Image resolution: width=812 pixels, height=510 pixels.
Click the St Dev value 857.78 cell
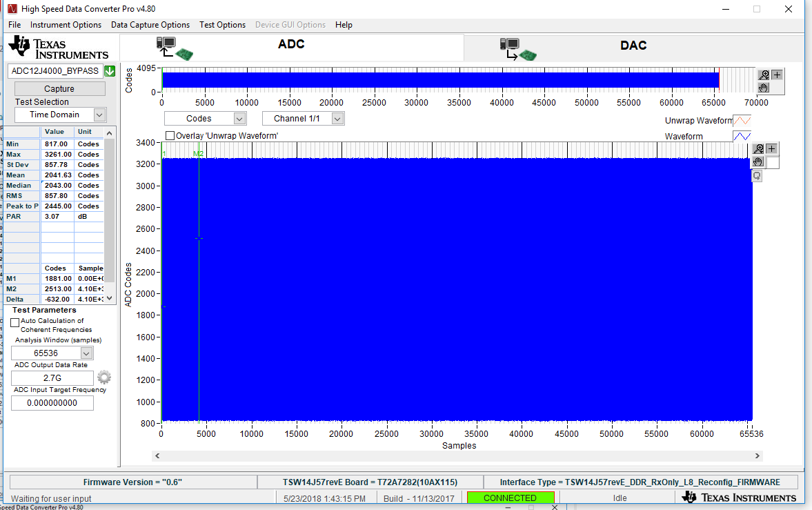(57, 165)
